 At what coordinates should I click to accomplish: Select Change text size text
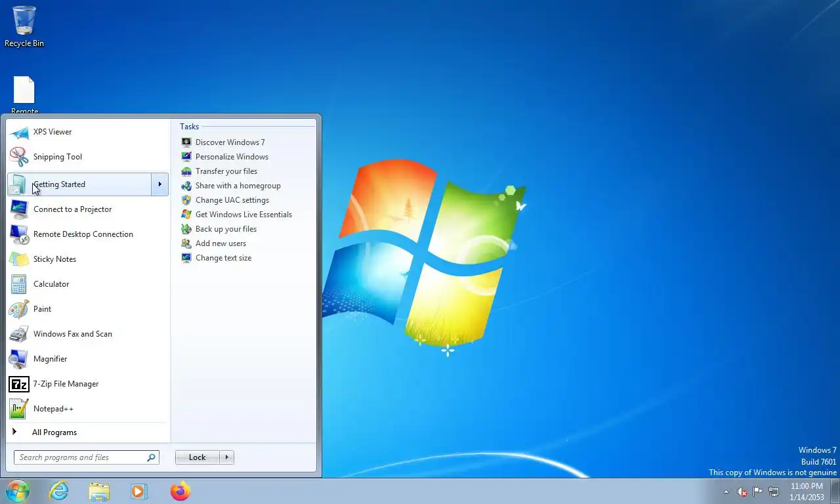223,258
